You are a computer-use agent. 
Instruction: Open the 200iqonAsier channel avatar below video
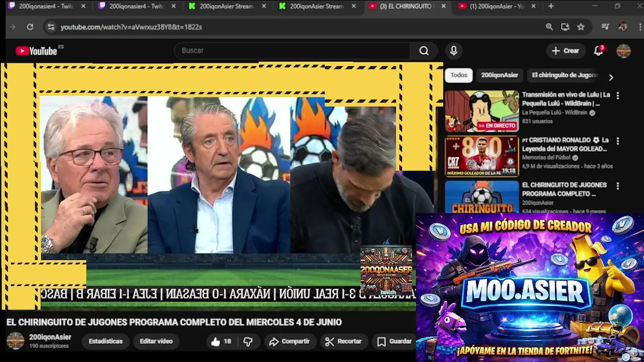(15, 341)
